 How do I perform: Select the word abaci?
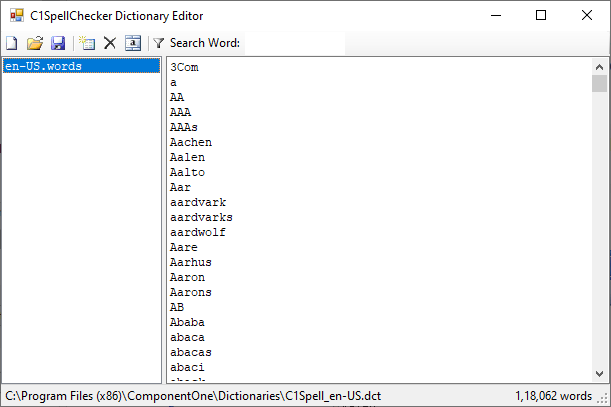(x=187, y=367)
